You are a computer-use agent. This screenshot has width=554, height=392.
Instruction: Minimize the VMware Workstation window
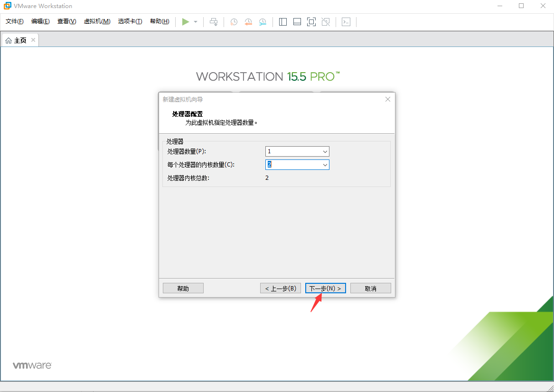point(499,6)
